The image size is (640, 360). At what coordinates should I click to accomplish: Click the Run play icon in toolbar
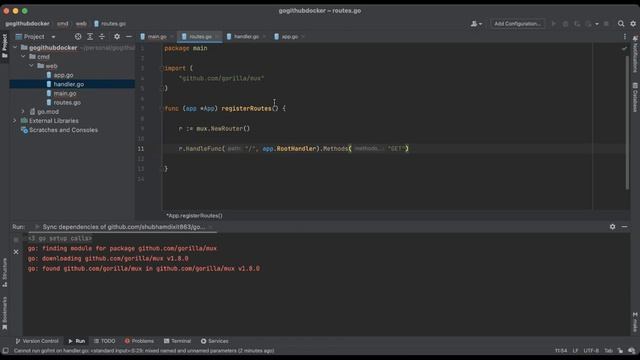554,24
